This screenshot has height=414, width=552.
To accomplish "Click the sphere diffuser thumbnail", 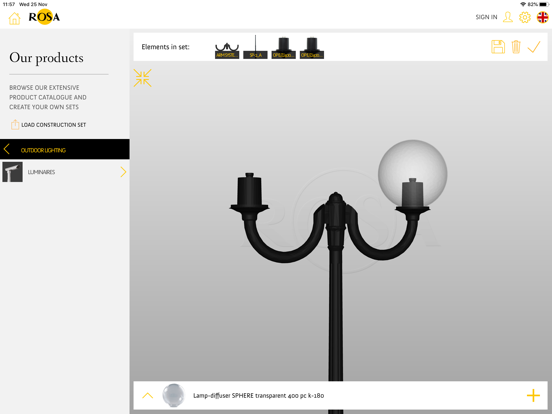I will coord(173,395).
